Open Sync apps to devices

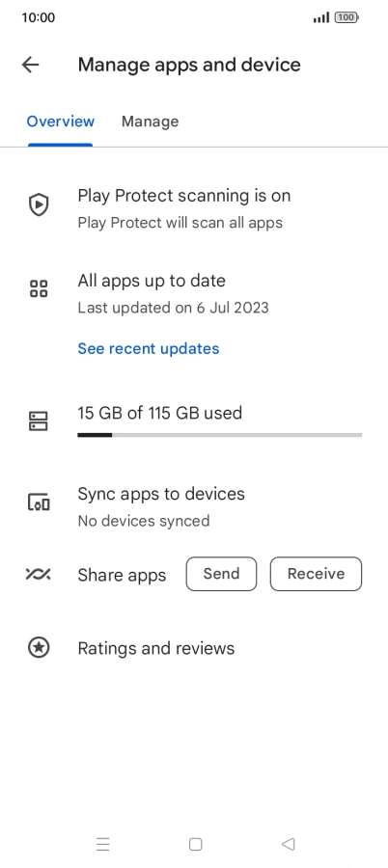pyautogui.click(x=194, y=506)
